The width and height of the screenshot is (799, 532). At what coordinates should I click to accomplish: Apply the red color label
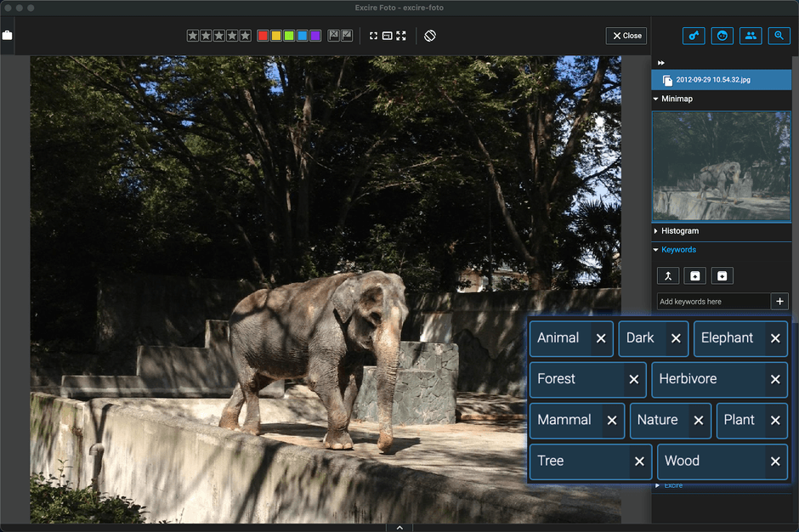point(263,36)
